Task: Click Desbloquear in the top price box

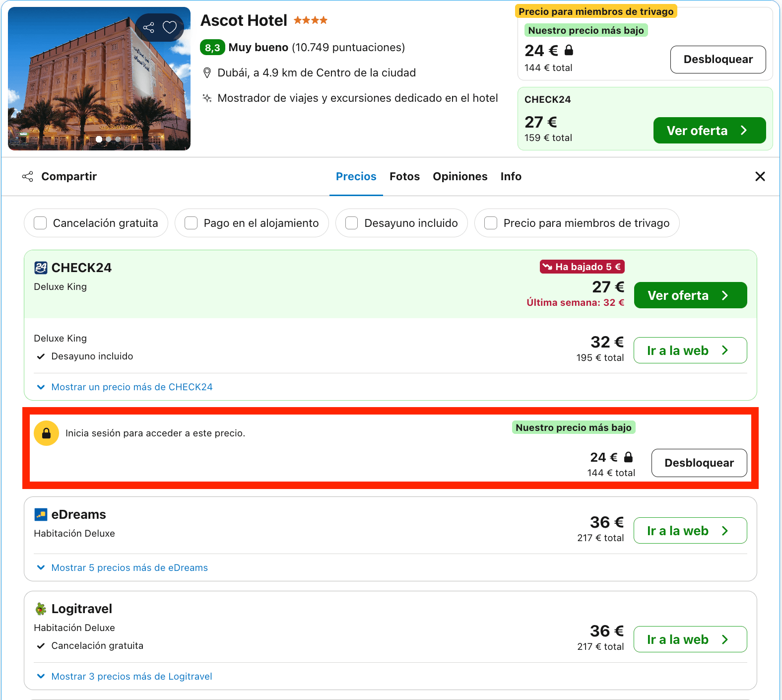Action: [718, 60]
